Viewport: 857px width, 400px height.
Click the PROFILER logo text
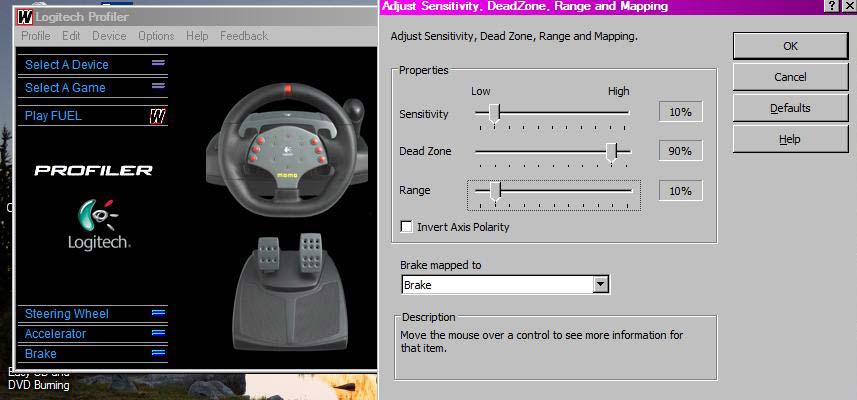[93, 170]
